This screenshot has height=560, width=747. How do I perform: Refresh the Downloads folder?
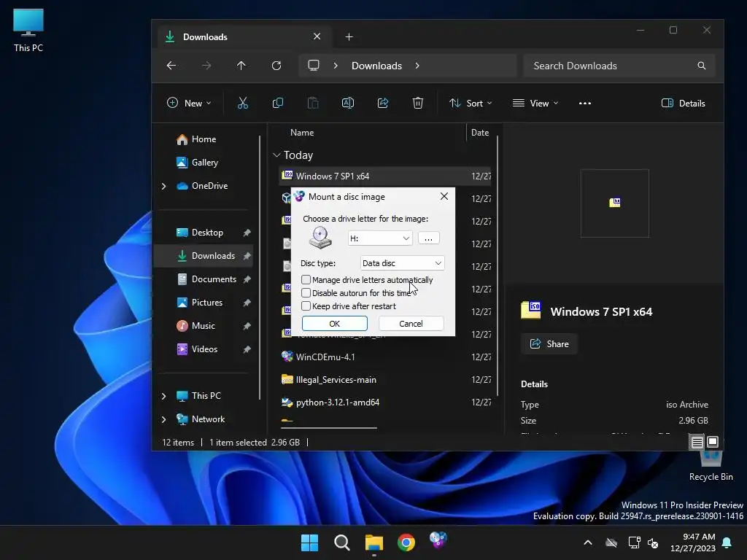tap(276, 66)
